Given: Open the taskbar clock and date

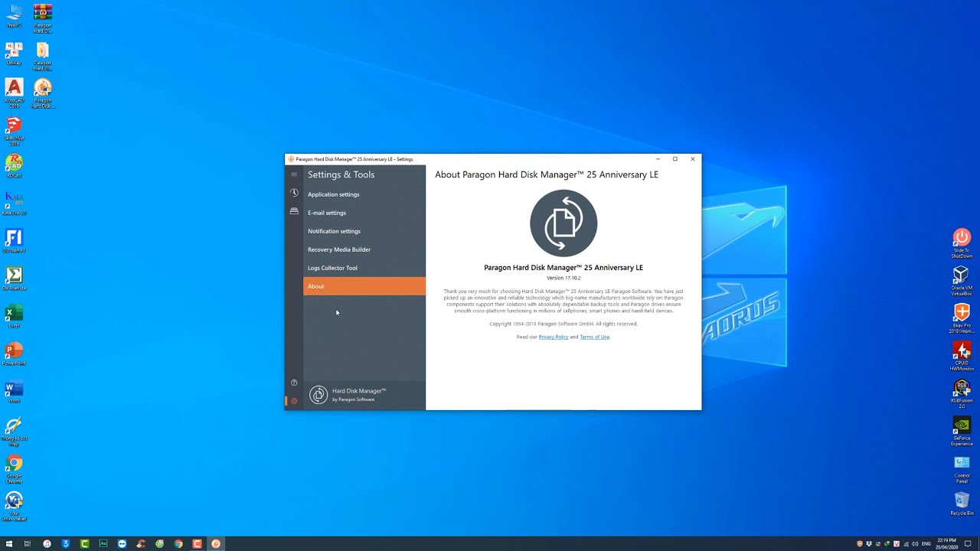Looking at the screenshot, I should pos(947,543).
